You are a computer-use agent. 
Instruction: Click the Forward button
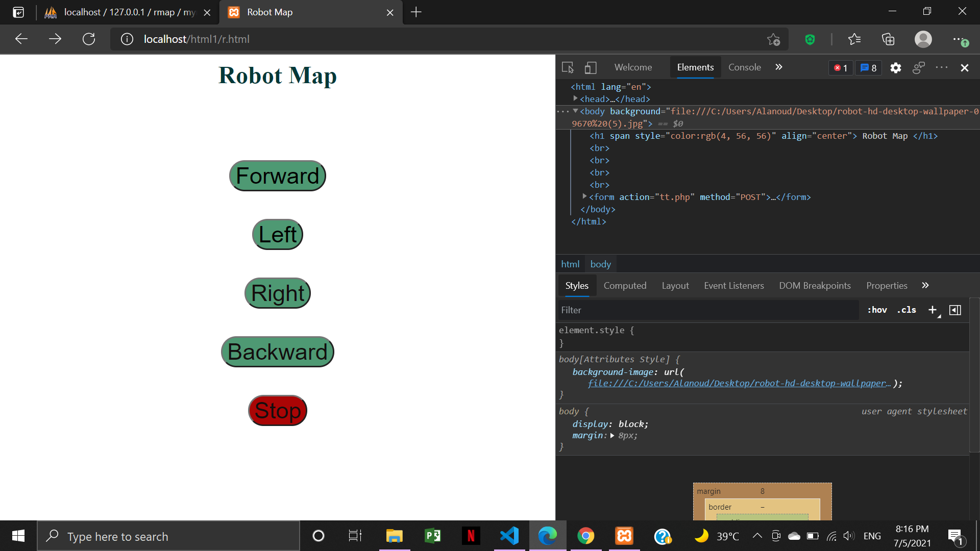(x=277, y=176)
